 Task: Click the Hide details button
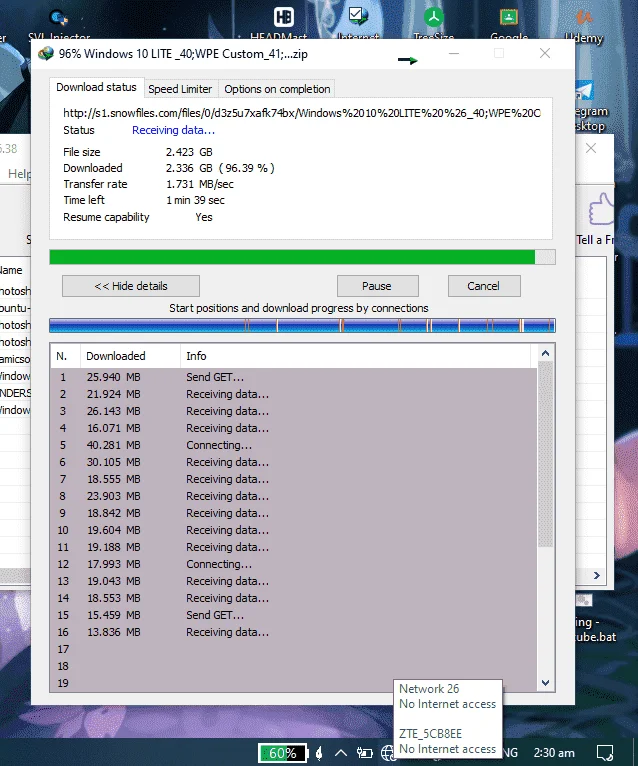pos(131,286)
